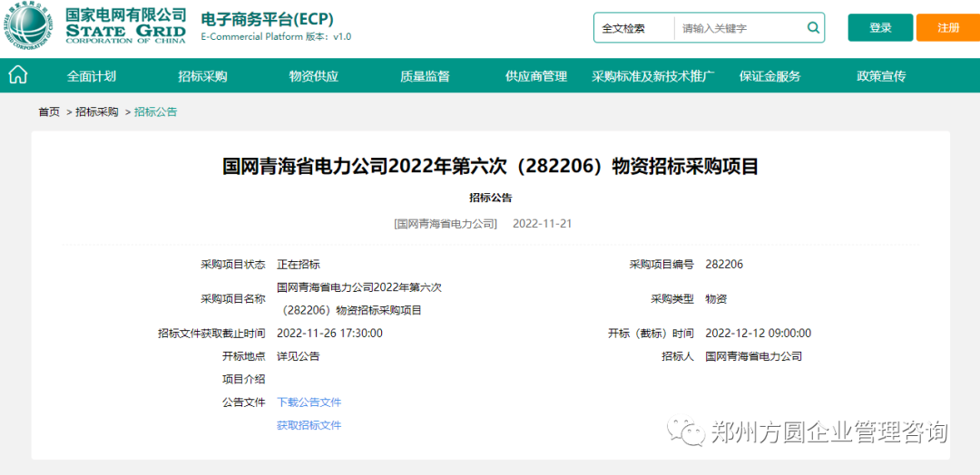Go to 招标采购 in the breadcrumb
980x475 pixels.
click(x=97, y=112)
